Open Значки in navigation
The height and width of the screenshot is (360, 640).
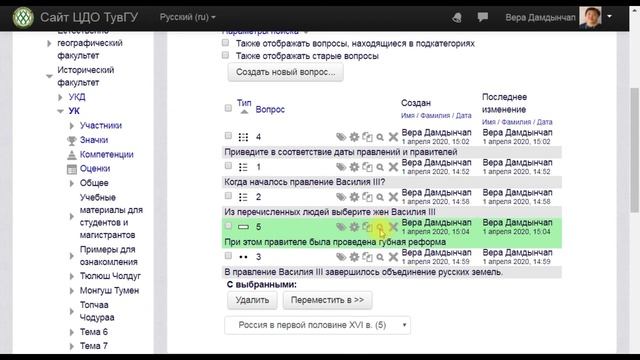tap(93, 140)
